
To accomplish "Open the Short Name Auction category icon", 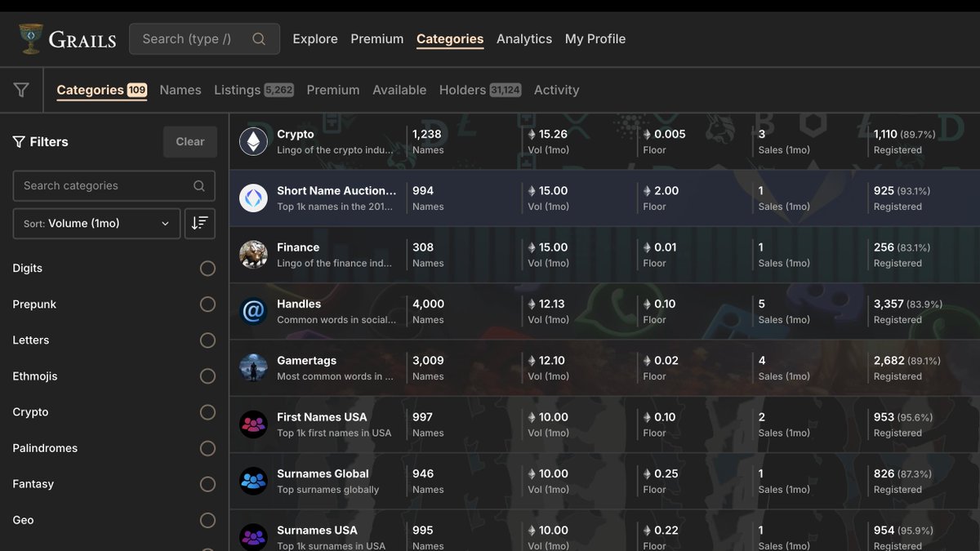I will (x=253, y=198).
